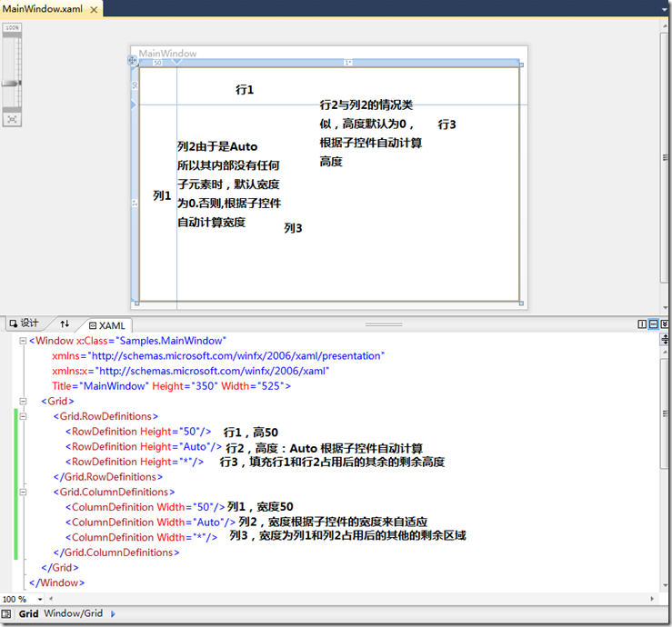This screenshot has width=672, height=627.
Task: Click the closing </Grid.ColumnDefinitions> tag
Action: 116,552
